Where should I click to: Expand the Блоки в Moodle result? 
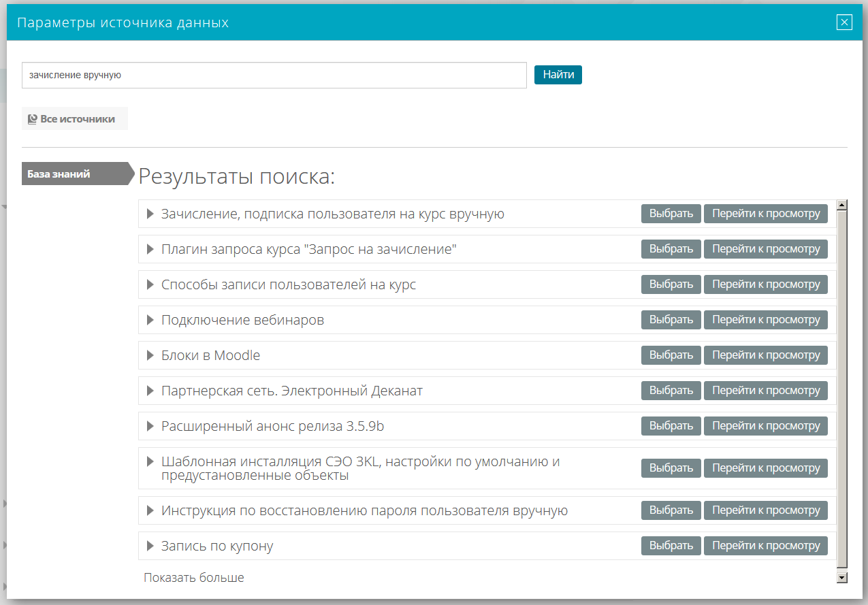click(150, 355)
